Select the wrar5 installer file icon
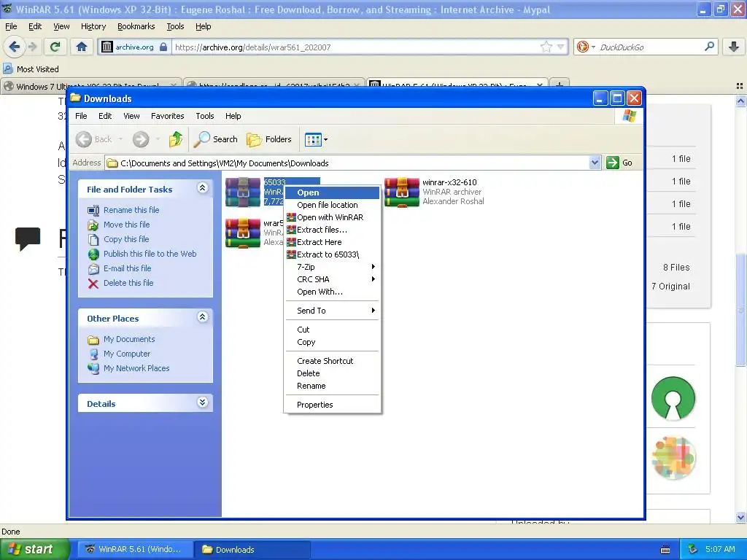The height and width of the screenshot is (560, 747). [x=242, y=233]
